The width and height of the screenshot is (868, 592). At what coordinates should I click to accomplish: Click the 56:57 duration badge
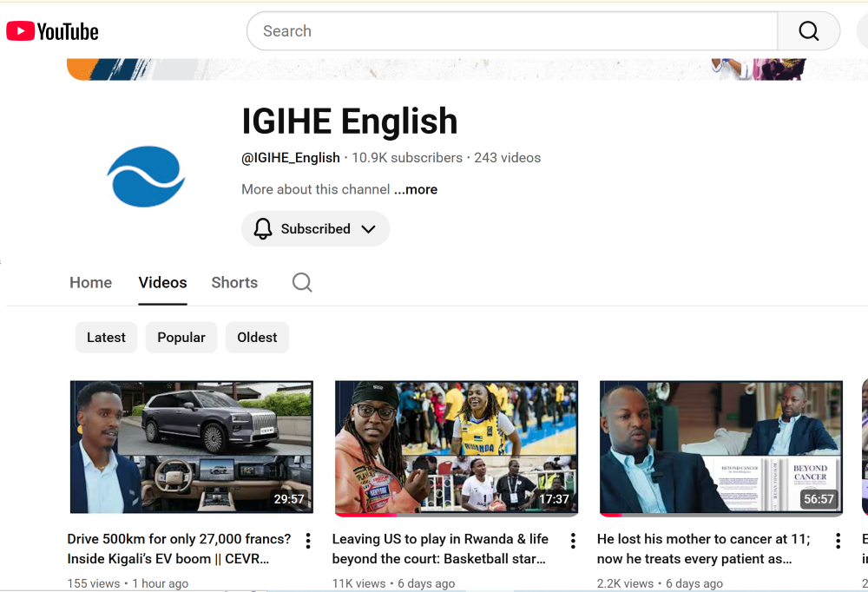(819, 499)
